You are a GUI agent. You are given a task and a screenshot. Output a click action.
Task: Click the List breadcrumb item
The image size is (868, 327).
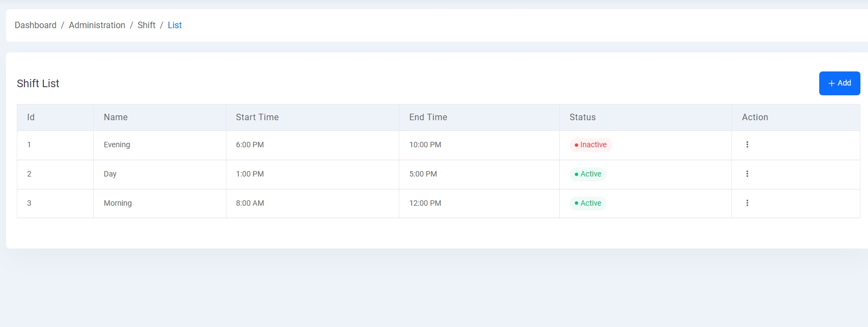(x=174, y=25)
